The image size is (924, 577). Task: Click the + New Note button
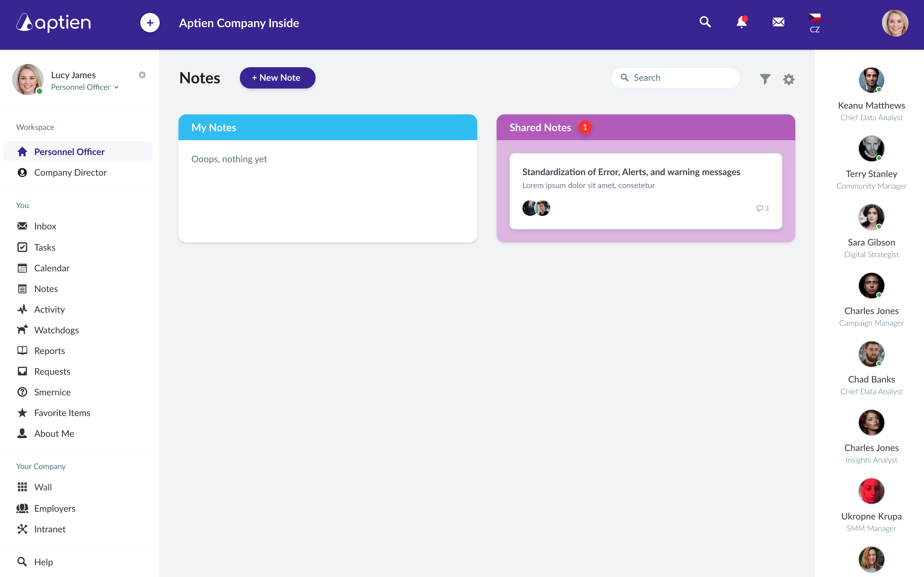(x=277, y=78)
